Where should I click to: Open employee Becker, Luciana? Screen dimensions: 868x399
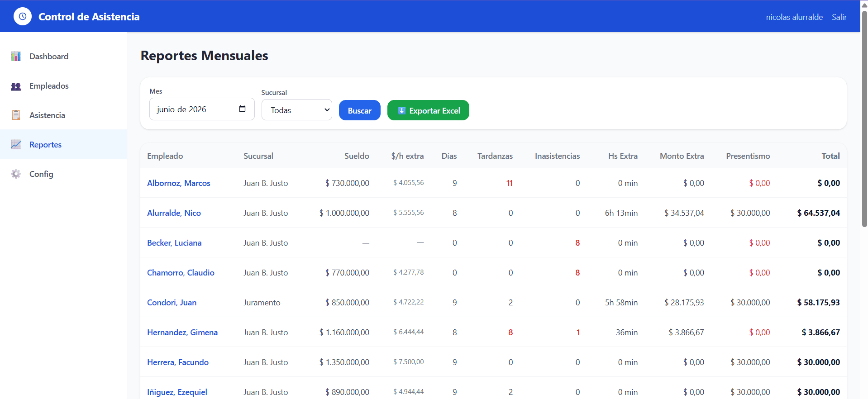coord(174,243)
